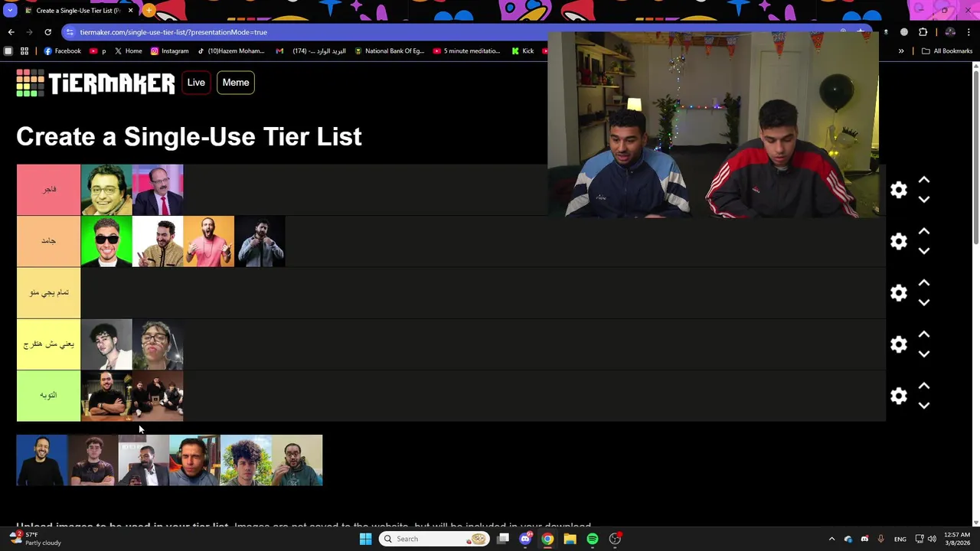
Task: Move the orange second tier row down
Action: (924, 251)
